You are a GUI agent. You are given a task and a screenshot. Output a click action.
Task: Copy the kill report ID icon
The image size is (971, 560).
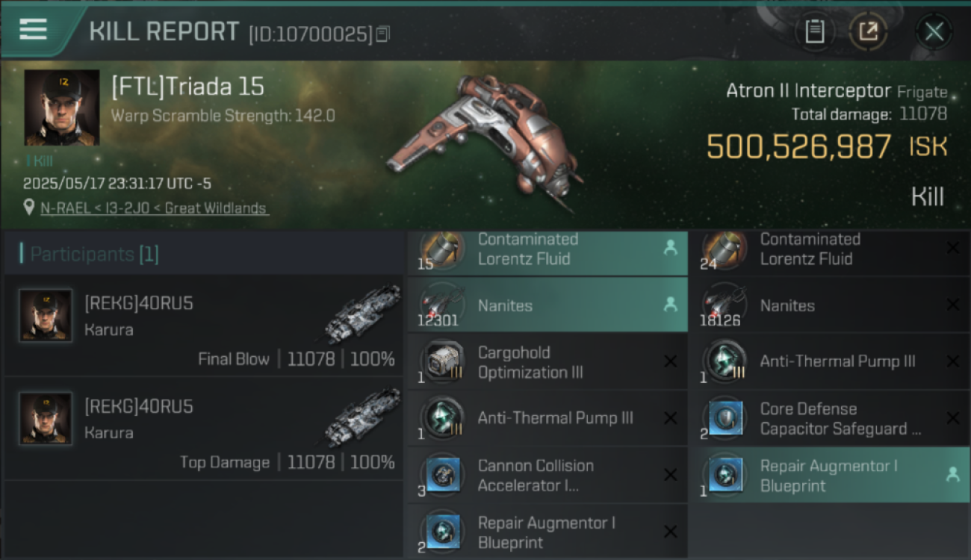pyautogui.click(x=383, y=34)
